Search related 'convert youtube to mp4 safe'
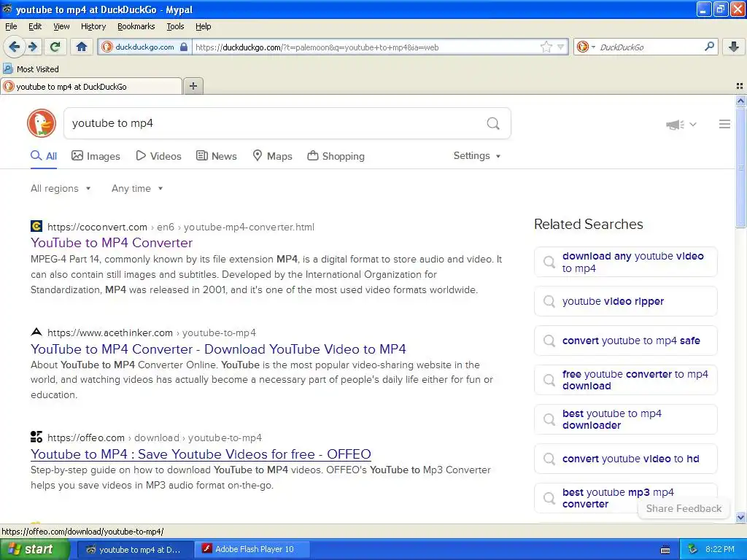 pos(625,341)
